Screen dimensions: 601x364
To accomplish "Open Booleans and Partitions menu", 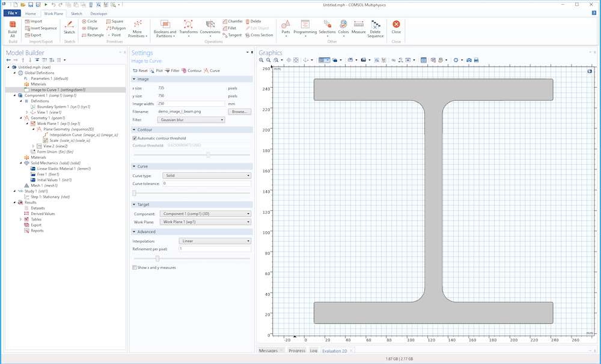I will point(165,29).
